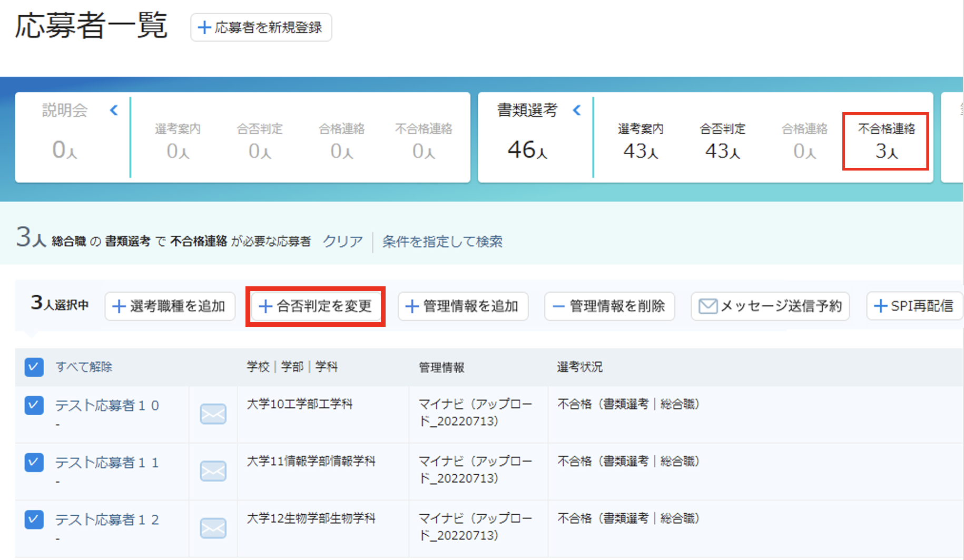Select 書類選考 不合格連絡 3人 filter

tap(886, 141)
